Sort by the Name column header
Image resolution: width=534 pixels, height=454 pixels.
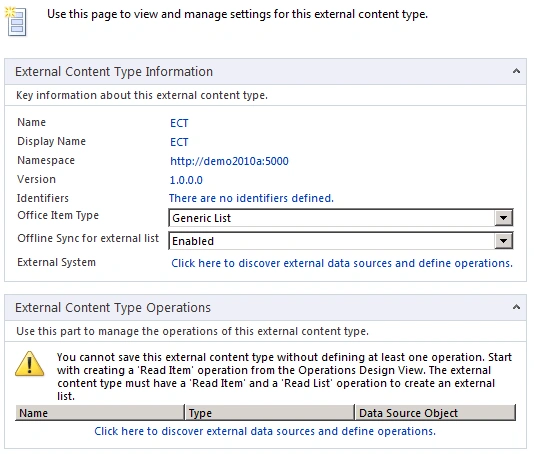[99, 413]
